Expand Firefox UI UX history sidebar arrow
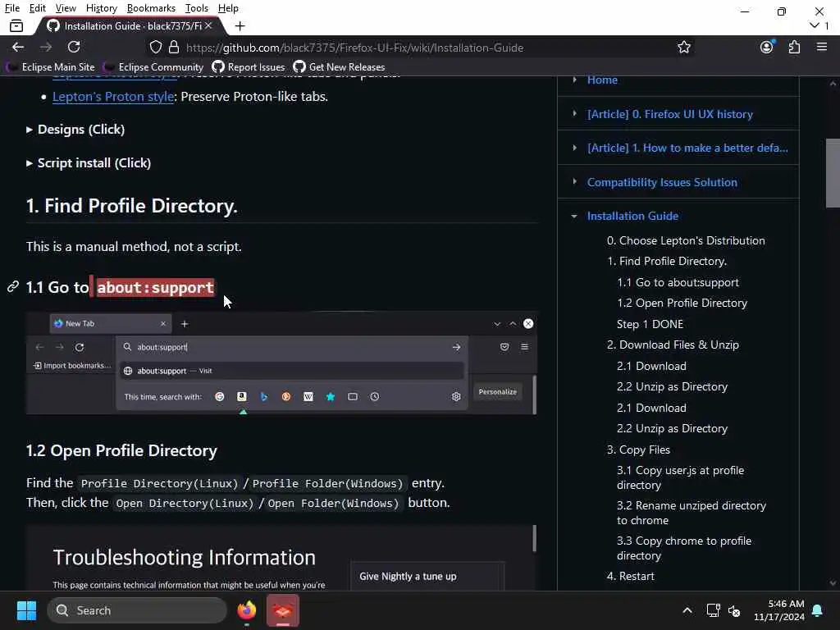 pyautogui.click(x=574, y=113)
